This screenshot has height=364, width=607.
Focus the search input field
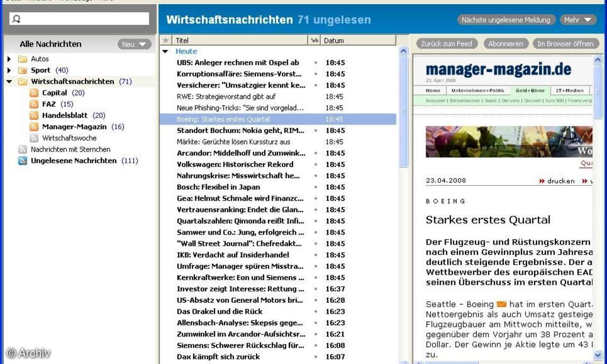[79, 19]
